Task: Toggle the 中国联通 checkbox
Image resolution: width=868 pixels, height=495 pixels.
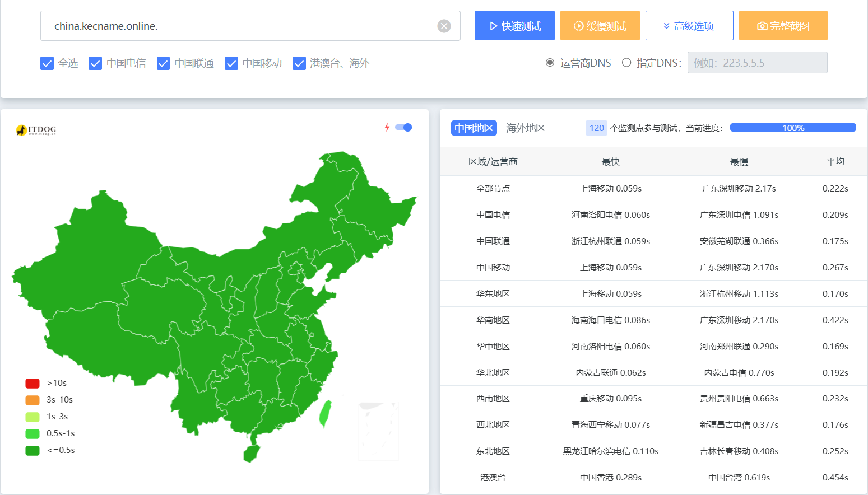Action: 163,63
